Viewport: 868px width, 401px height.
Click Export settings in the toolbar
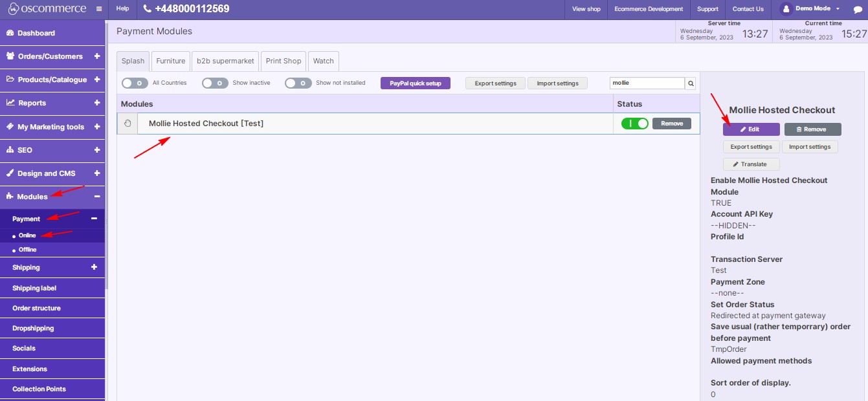(x=496, y=83)
